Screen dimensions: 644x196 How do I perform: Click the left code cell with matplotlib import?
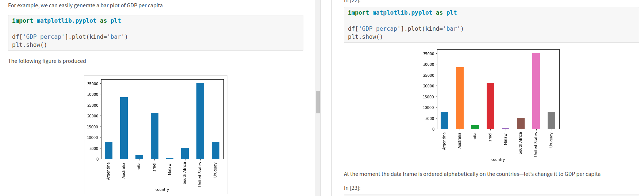[x=156, y=33]
